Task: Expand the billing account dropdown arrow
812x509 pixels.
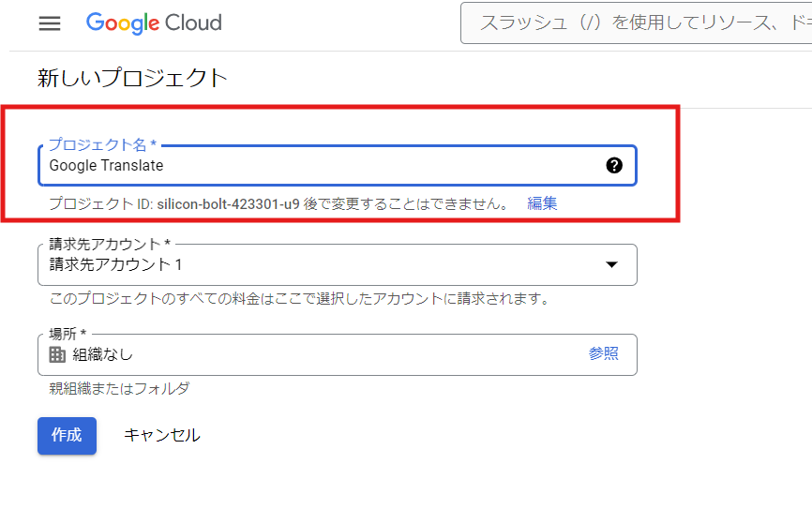Action: tap(611, 264)
